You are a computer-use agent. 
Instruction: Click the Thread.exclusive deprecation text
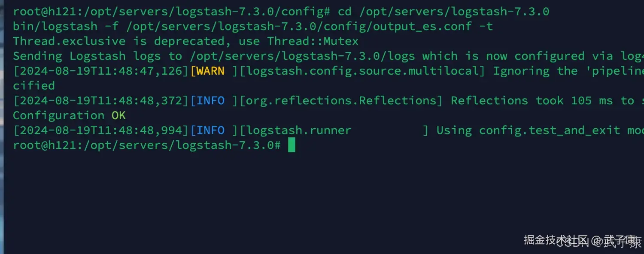[x=69, y=41]
